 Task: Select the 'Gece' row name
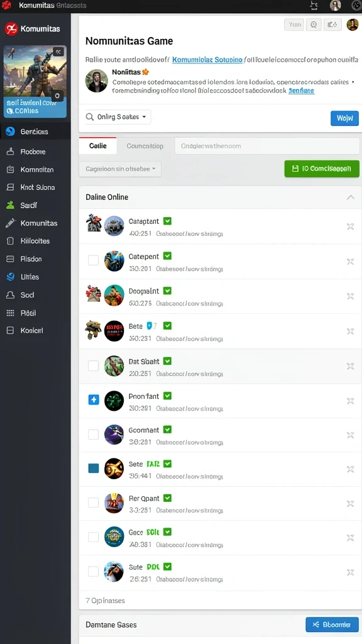(136, 532)
